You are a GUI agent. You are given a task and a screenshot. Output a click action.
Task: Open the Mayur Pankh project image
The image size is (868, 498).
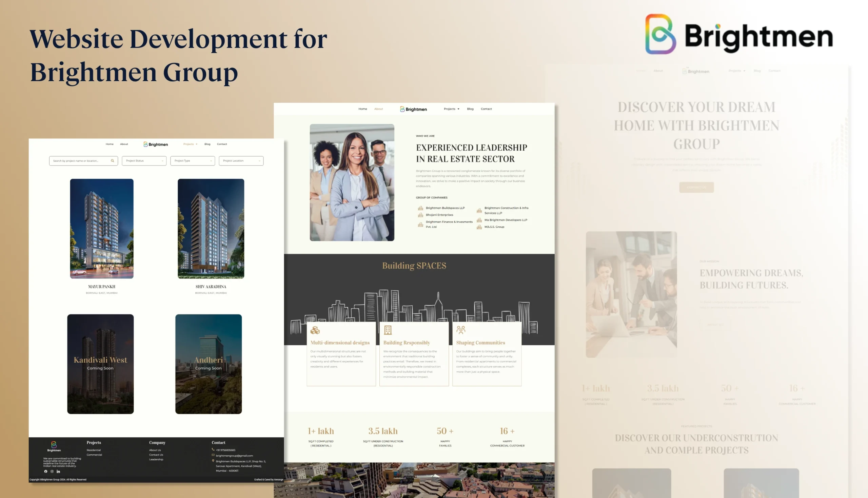click(x=102, y=229)
